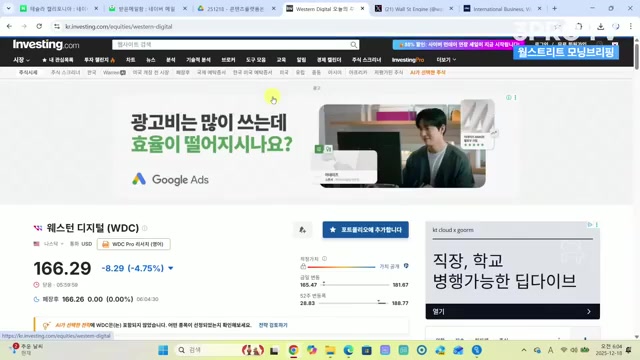Click the Windows Start button

click(x=163, y=350)
